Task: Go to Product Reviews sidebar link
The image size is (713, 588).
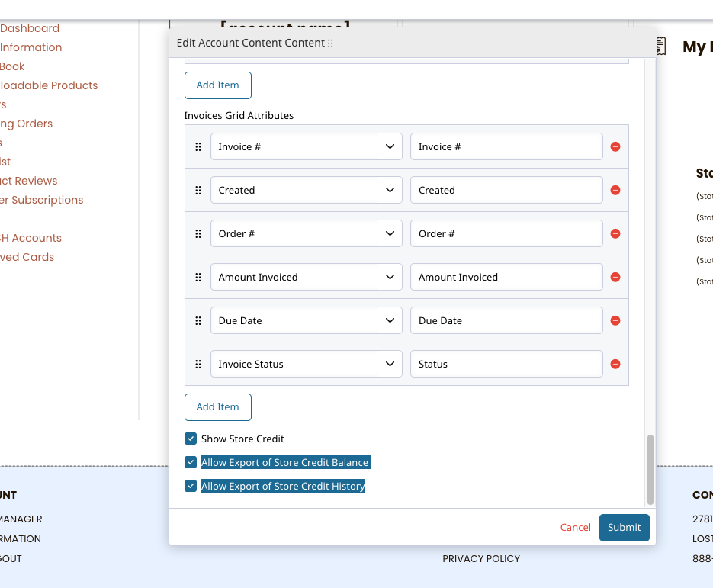Action: tap(29, 181)
